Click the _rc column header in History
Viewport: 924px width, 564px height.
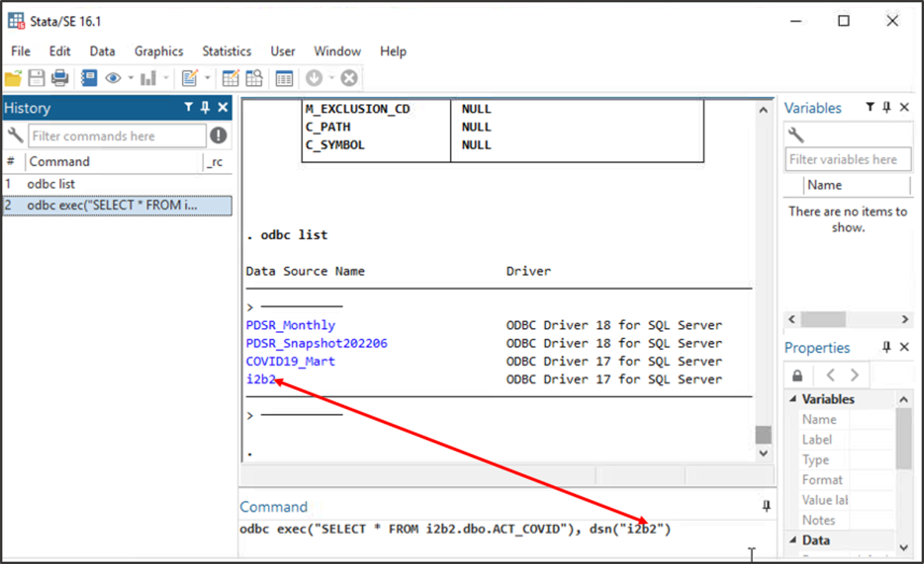(217, 161)
